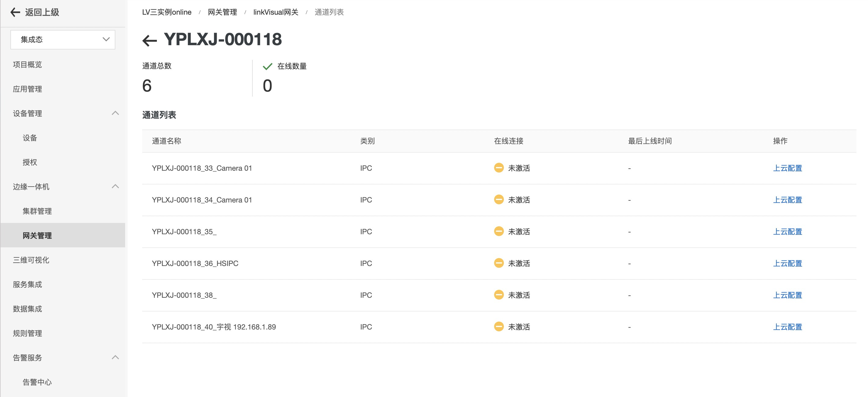Click 上云配置 for YPLXJ-000118_33_Camera 01
The width and height of the screenshot is (868, 397).
point(787,168)
